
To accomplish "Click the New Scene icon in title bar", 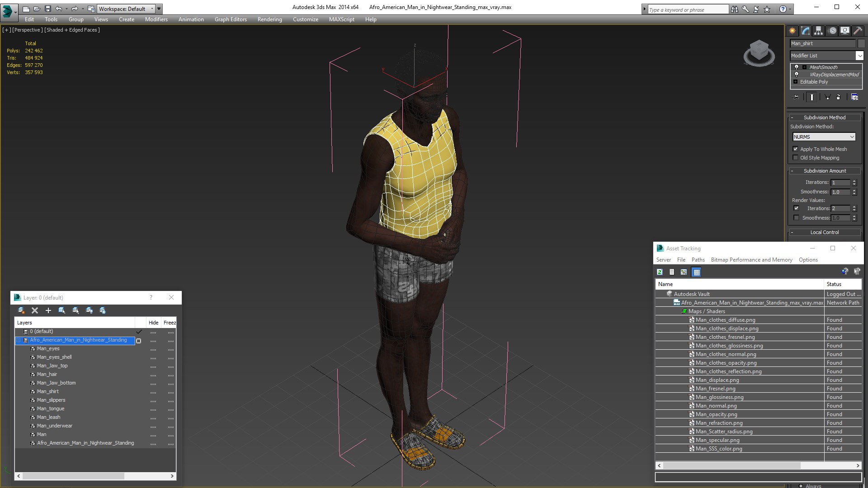I will 26,9.
